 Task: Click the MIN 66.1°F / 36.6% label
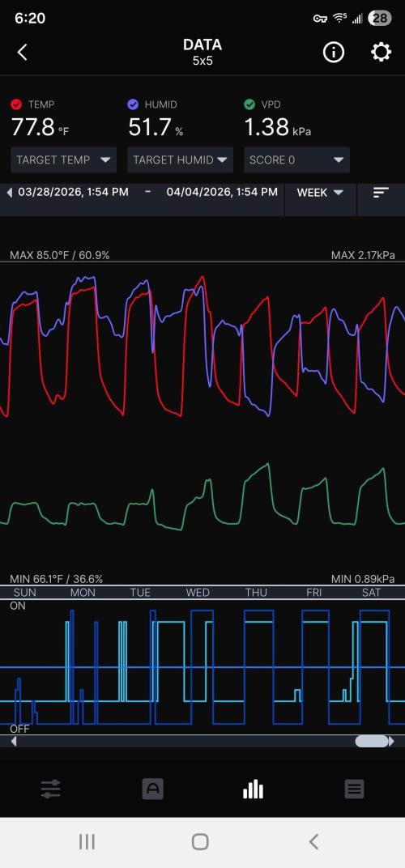pos(57,579)
